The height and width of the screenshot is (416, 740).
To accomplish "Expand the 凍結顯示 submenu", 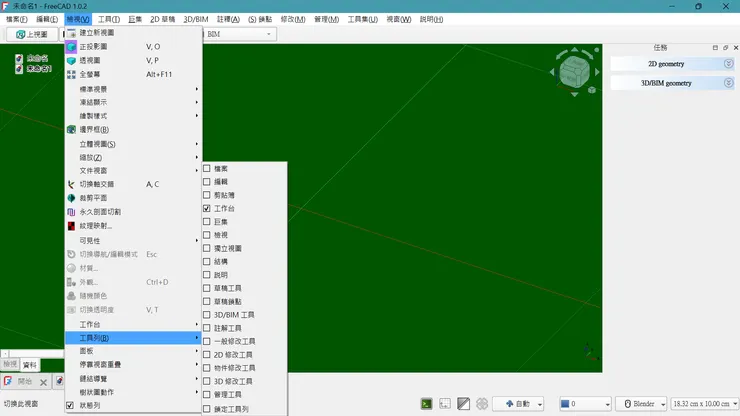I will pos(134,102).
